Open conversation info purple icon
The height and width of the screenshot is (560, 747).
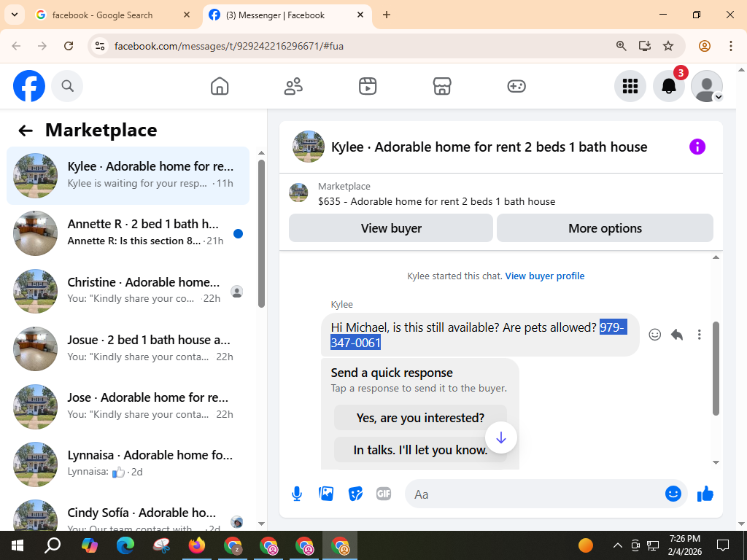click(x=697, y=147)
